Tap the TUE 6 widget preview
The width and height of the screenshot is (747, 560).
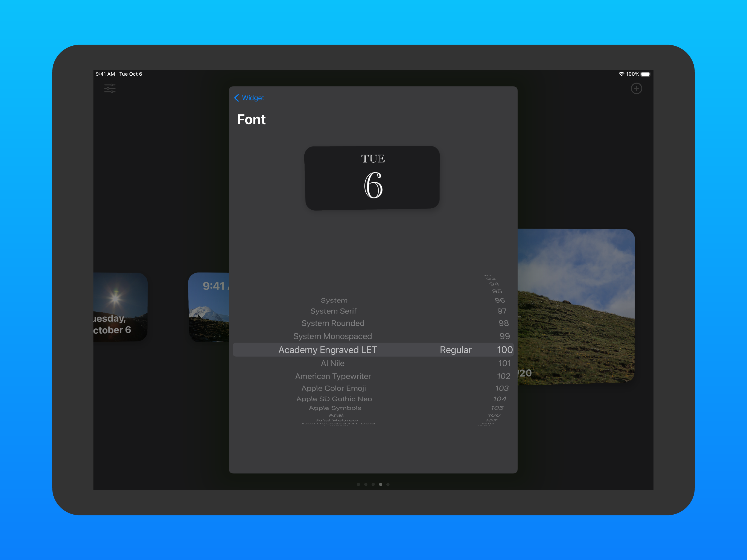point(372,178)
